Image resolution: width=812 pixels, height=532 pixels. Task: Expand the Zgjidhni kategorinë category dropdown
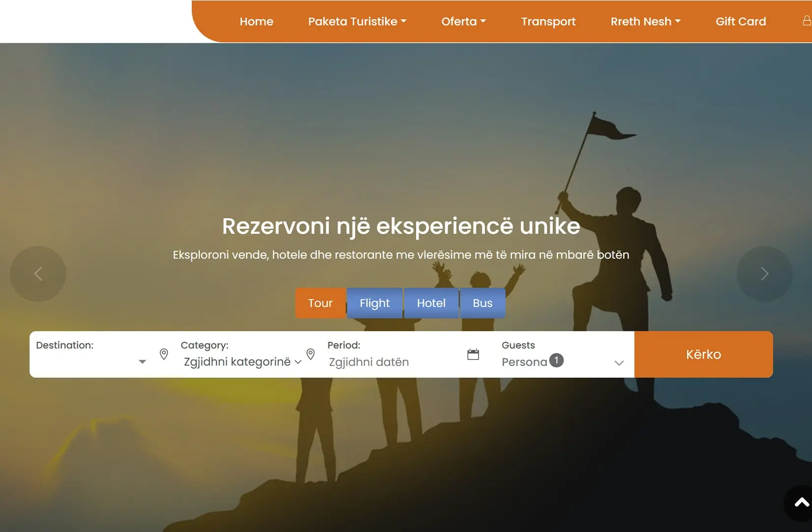click(242, 362)
